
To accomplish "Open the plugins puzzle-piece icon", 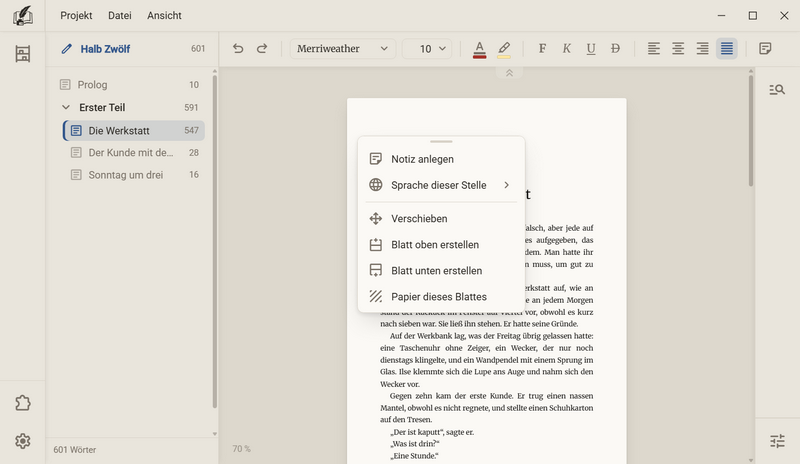I will [22, 403].
